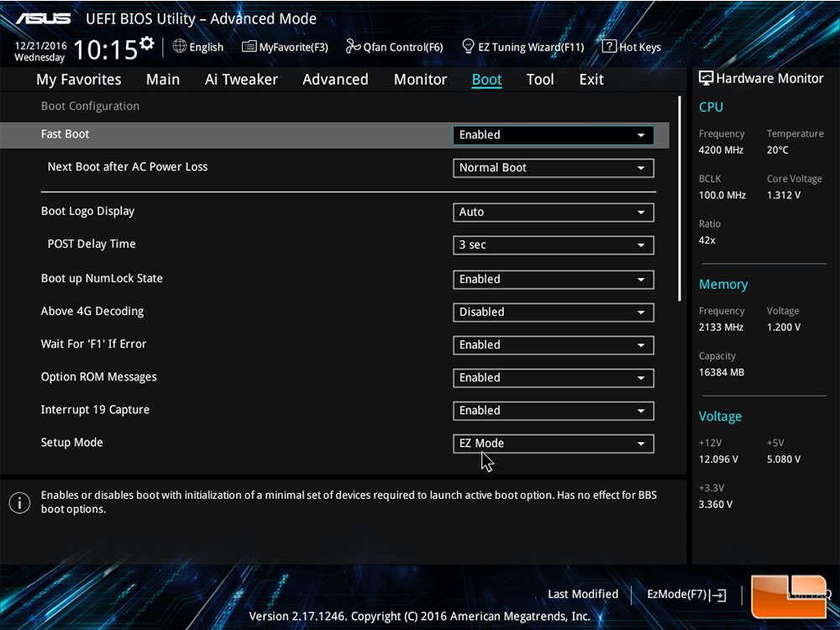Click the EzMode exit arrow icon
Viewport: 840px width, 630px height.
tap(719, 595)
